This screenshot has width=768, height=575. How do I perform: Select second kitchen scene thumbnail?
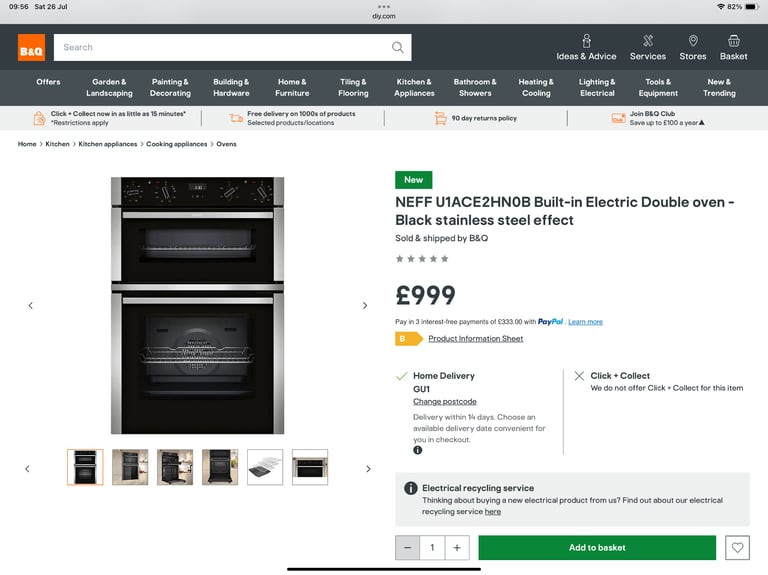pos(130,467)
